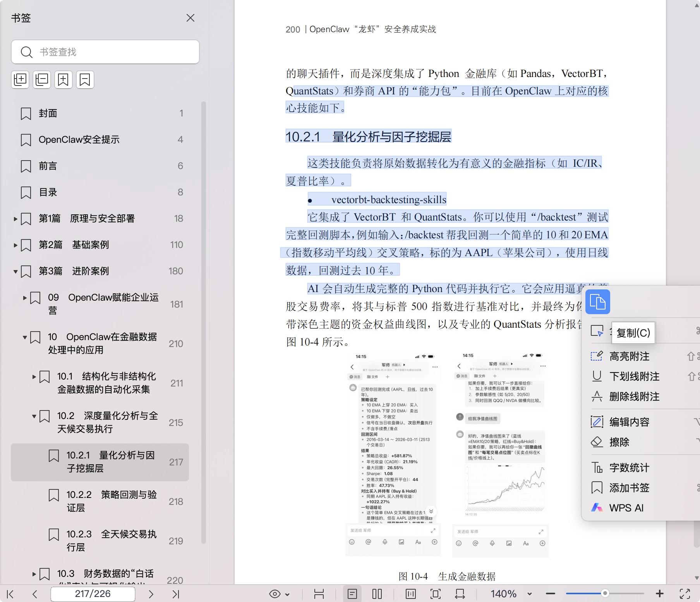Image resolution: width=700 pixels, height=602 pixels.
Task: Click the left chat screenshot image
Action: pos(393,455)
